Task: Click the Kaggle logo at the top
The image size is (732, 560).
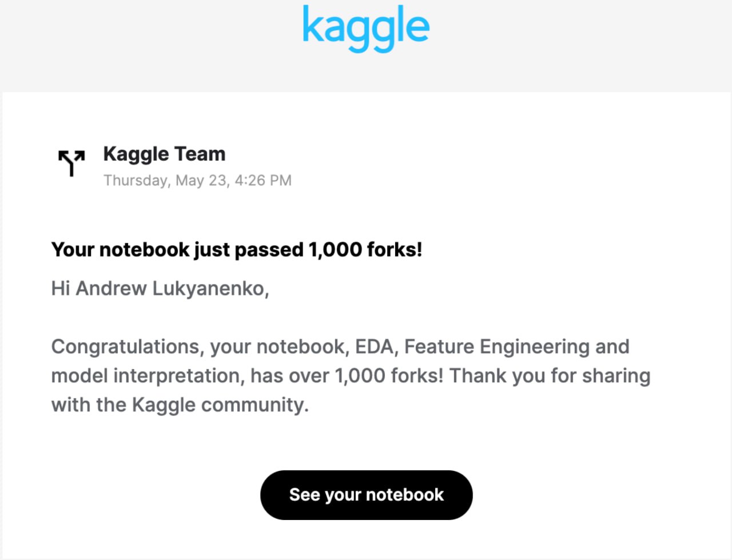Action: (366, 27)
